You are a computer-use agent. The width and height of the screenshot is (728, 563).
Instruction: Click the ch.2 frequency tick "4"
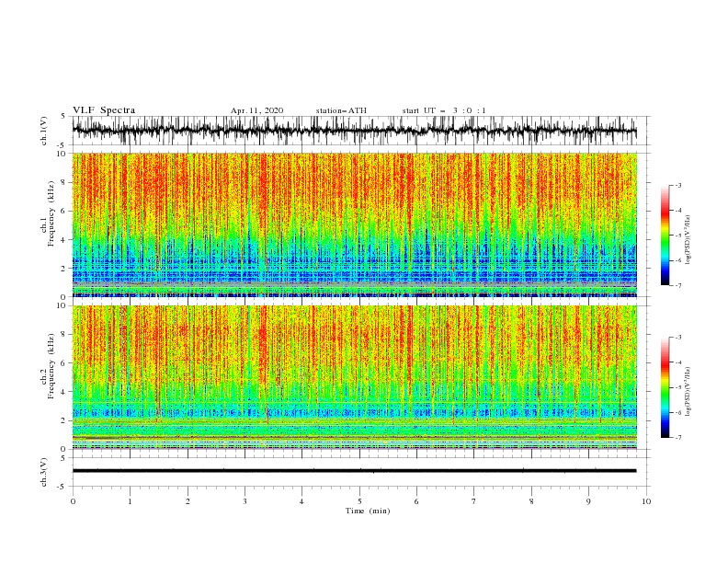[63, 392]
